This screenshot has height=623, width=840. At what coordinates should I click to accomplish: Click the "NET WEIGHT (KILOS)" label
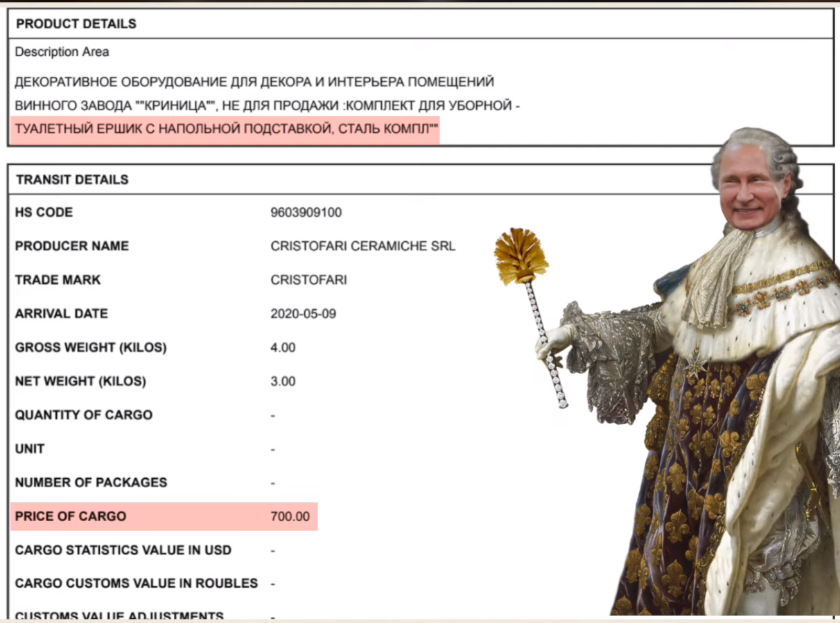point(80,381)
